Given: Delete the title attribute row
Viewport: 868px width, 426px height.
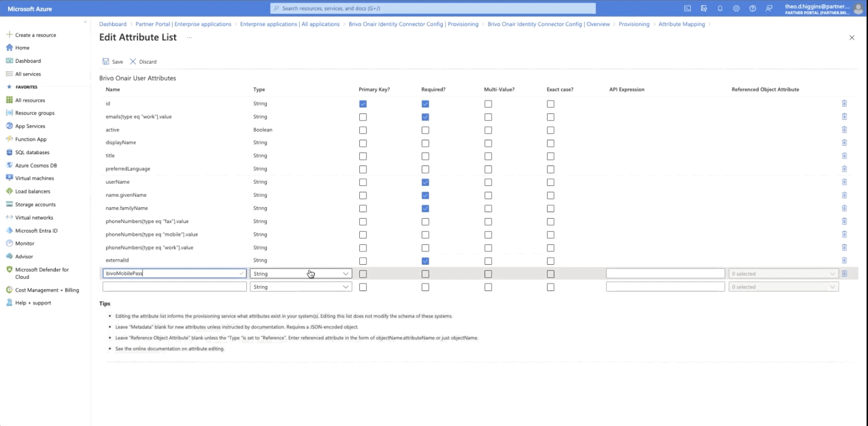Looking at the screenshot, I should click(x=844, y=155).
